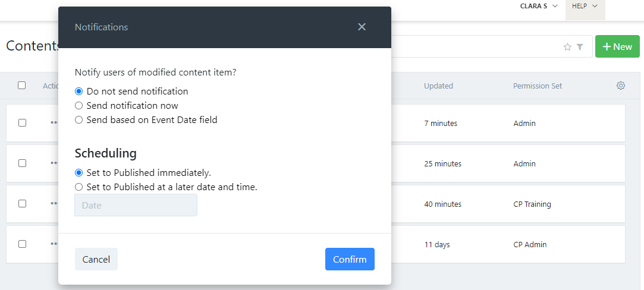Sort by the Updated column header

pos(438,86)
